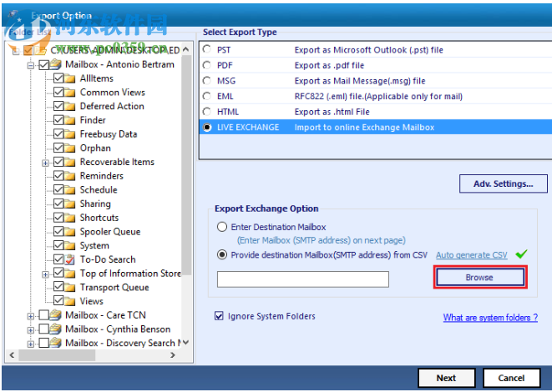This screenshot has width=552, height=392.
Task: Click the Views folder icon
Action: pyautogui.click(x=69, y=301)
